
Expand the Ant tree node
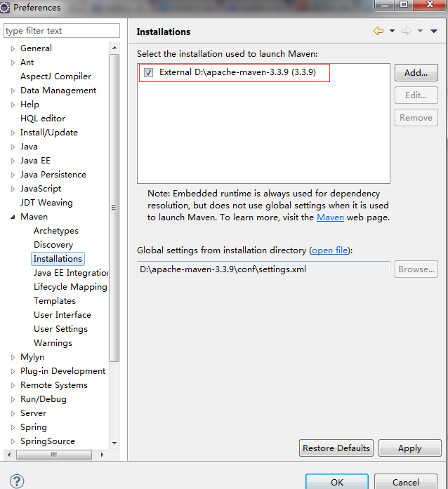click(x=13, y=62)
